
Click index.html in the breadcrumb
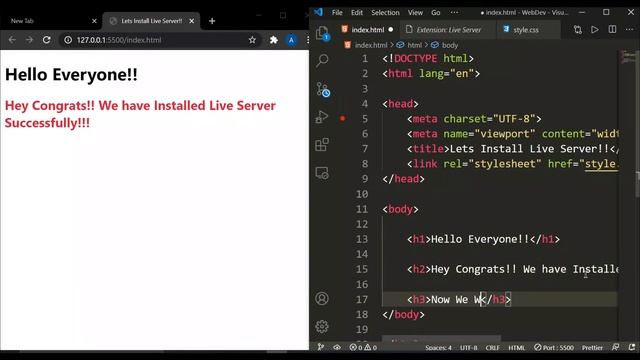pyautogui.click(x=371, y=45)
